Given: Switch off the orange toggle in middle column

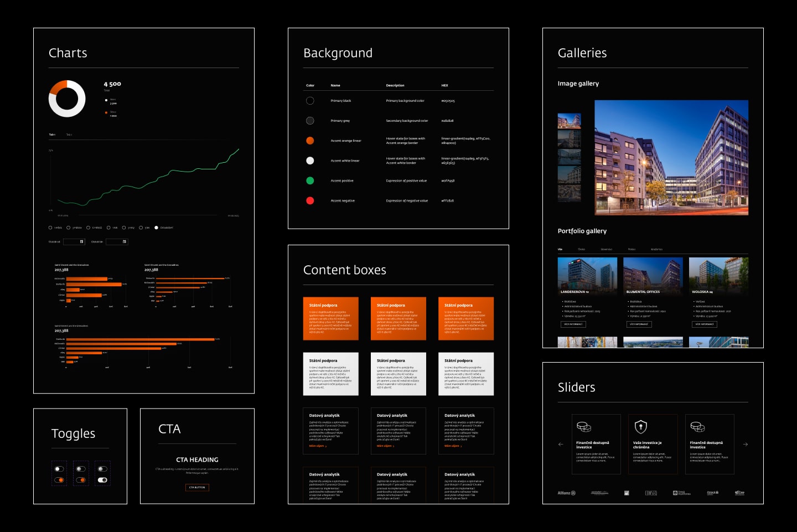Looking at the screenshot, I should (81, 480).
